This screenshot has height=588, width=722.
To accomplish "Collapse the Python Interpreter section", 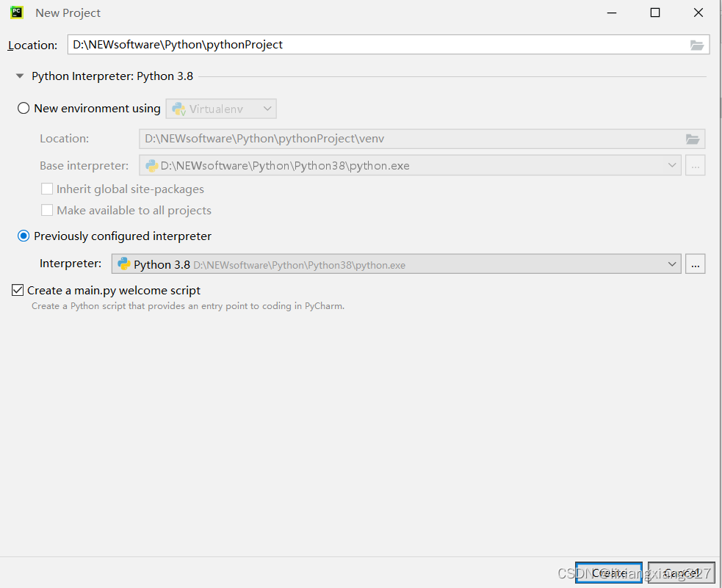I will coord(19,75).
